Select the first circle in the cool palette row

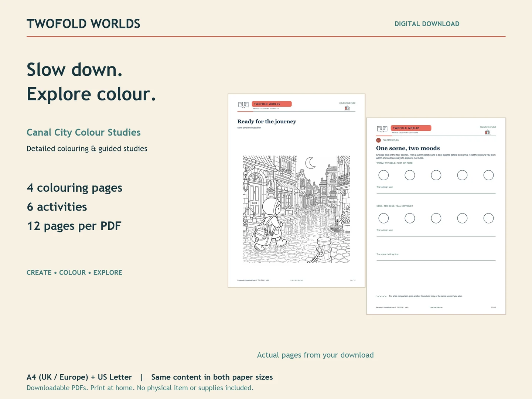[x=383, y=218]
